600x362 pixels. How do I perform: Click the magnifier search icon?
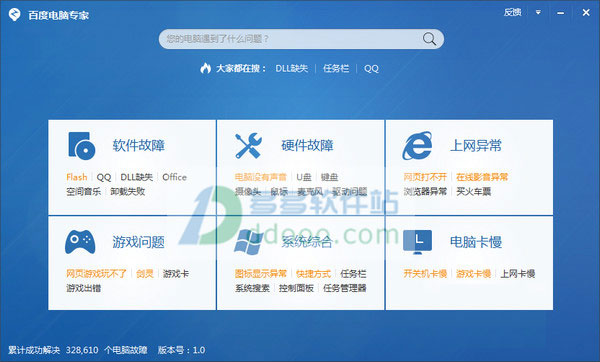pyautogui.click(x=429, y=39)
